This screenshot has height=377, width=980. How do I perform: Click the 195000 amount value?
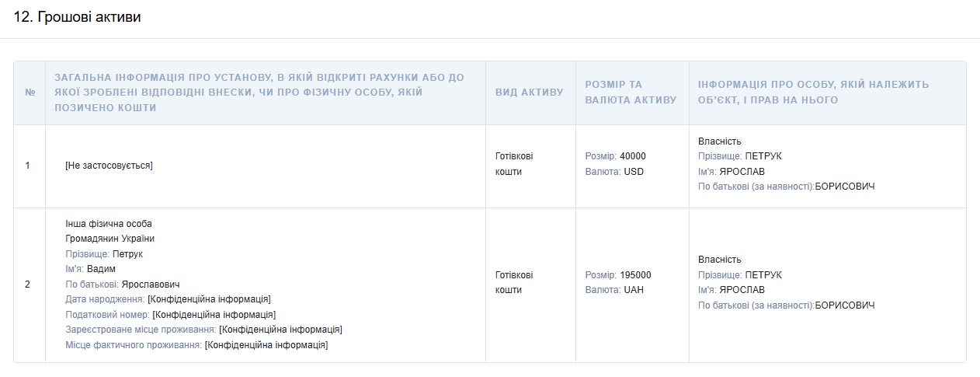coord(635,275)
